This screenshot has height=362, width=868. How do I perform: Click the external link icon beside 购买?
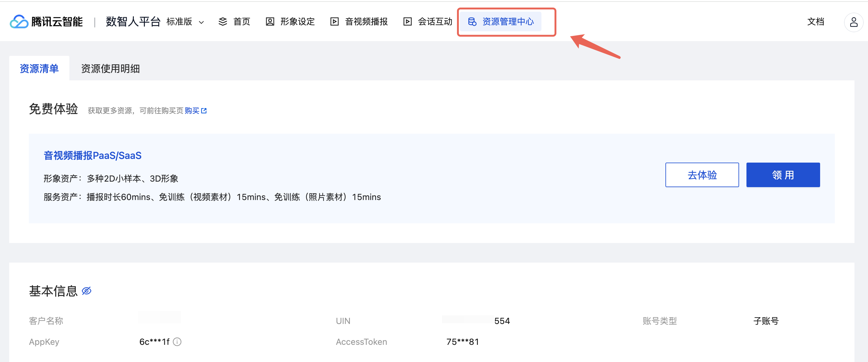[x=204, y=111]
